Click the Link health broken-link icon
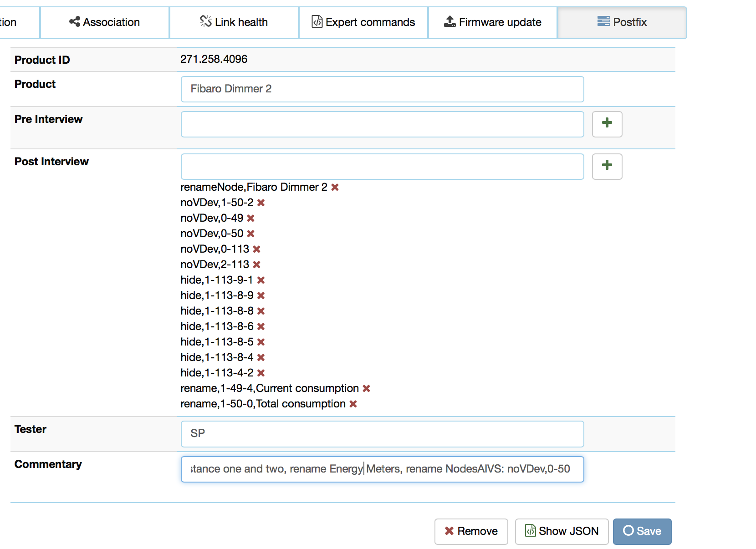 click(x=206, y=20)
